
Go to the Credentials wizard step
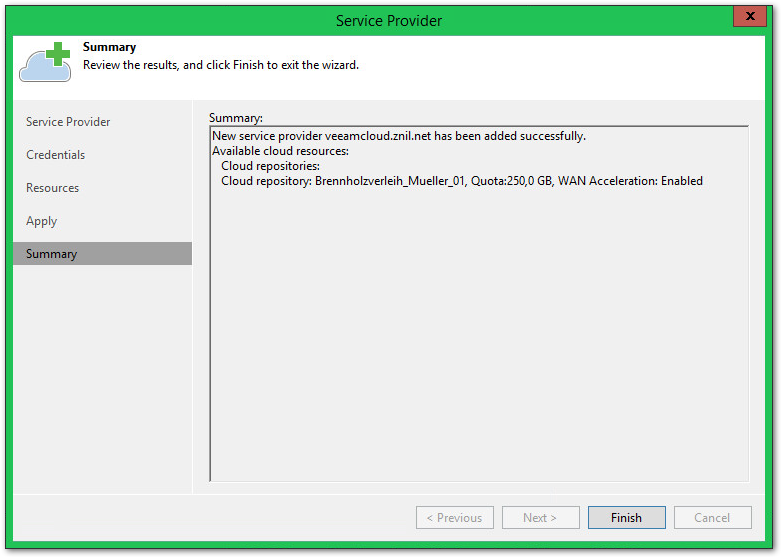tap(55, 155)
